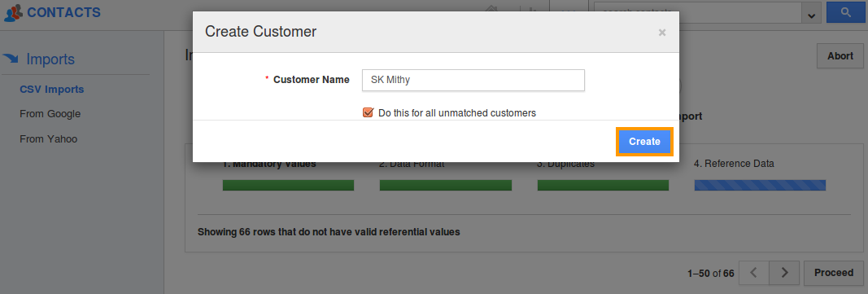Click 'Showing 66 rows' status text
The image size is (868, 294).
point(329,232)
